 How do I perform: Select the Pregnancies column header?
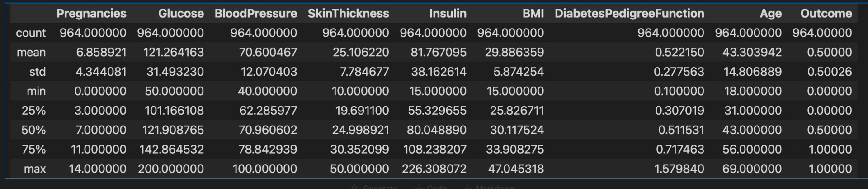[91, 14]
